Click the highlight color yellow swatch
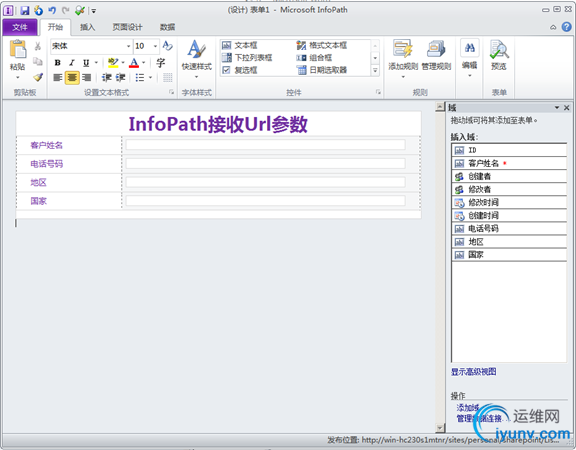 click(x=113, y=63)
